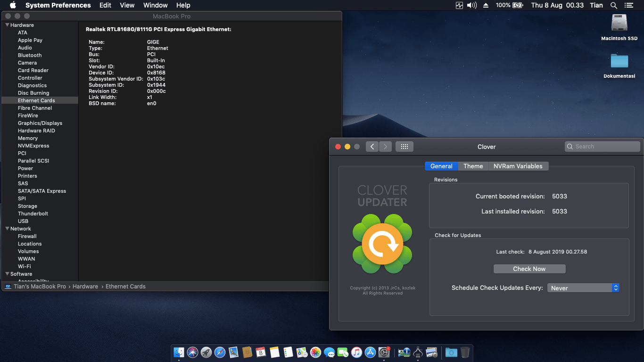Viewport: 644px width, 362px height.
Task: Open Photos icon in the Dock
Action: 315,352
